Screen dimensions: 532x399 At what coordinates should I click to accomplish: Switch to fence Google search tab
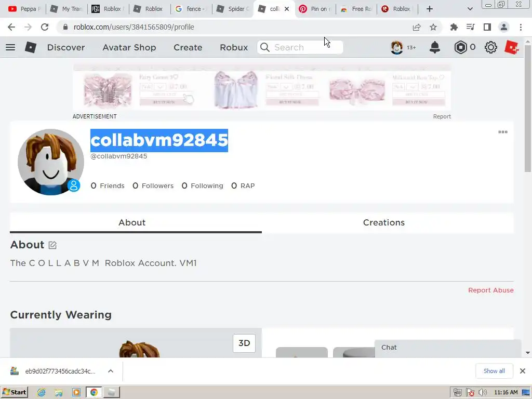click(191, 9)
